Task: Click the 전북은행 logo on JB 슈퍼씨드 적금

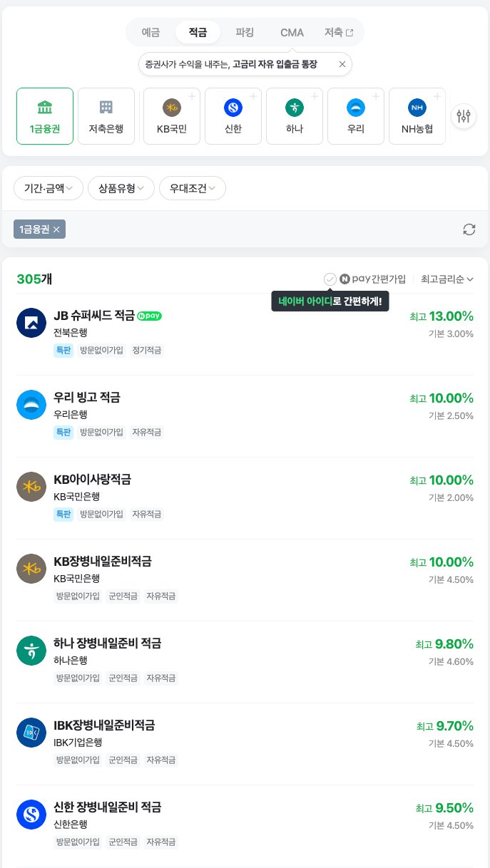Action: coord(31,323)
